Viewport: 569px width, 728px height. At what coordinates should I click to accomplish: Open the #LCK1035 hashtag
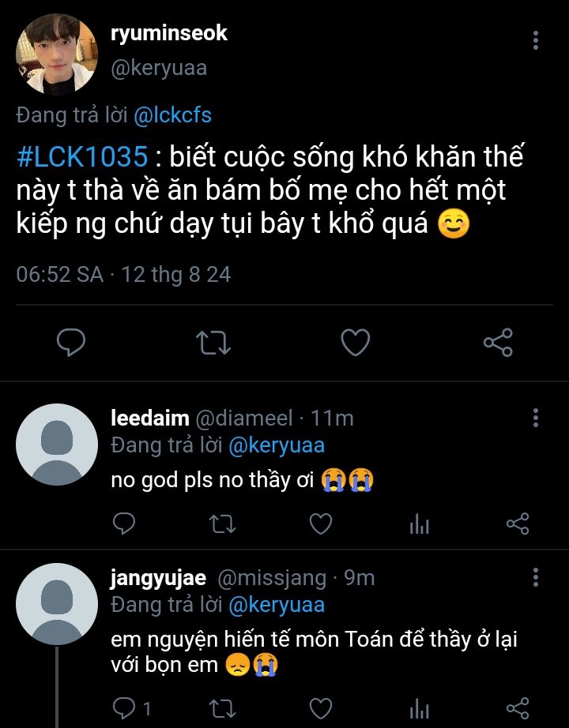coord(81,157)
